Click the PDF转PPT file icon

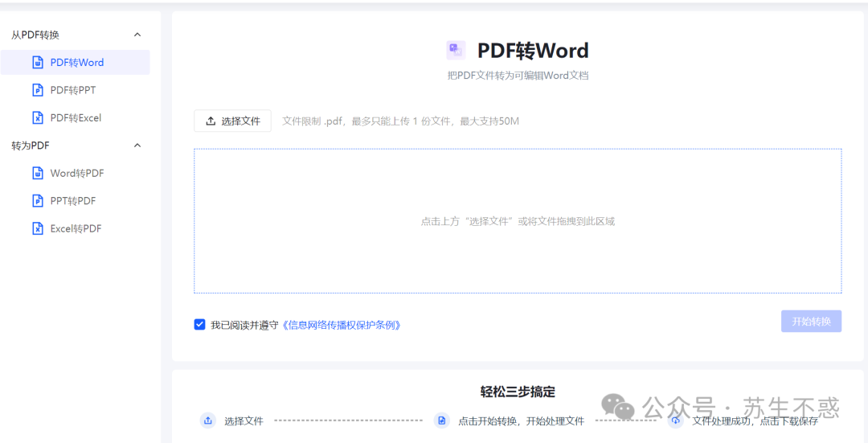[38, 90]
